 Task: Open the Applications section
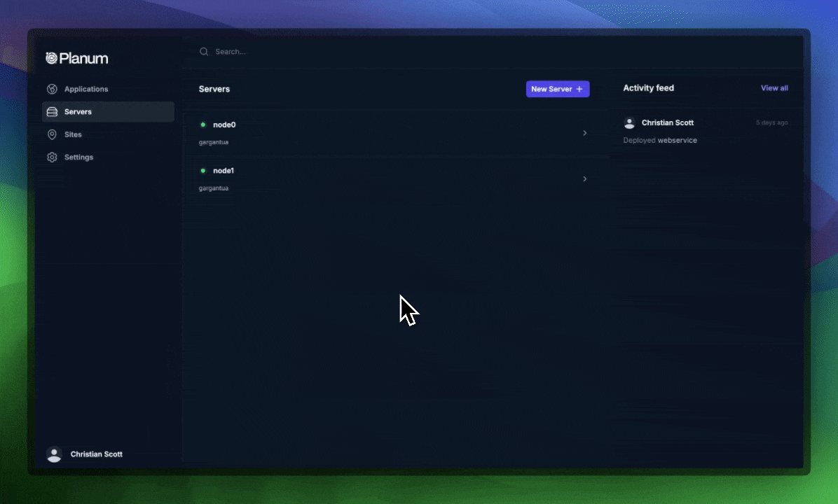point(86,89)
